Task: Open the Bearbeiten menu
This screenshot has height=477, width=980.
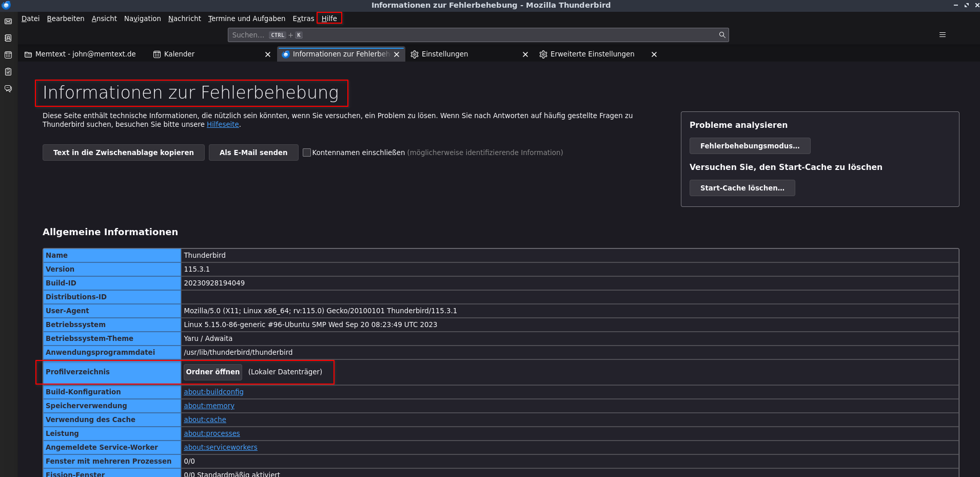Action: (x=66, y=18)
